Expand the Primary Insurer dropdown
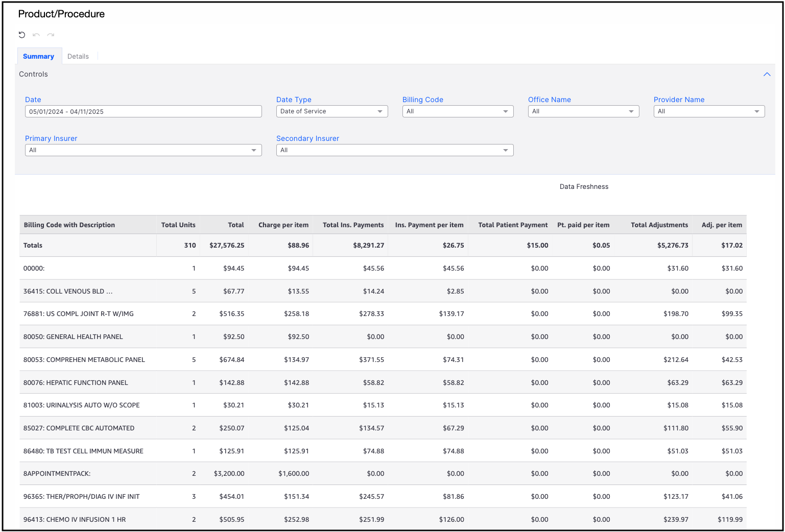785x532 pixels. point(143,150)
